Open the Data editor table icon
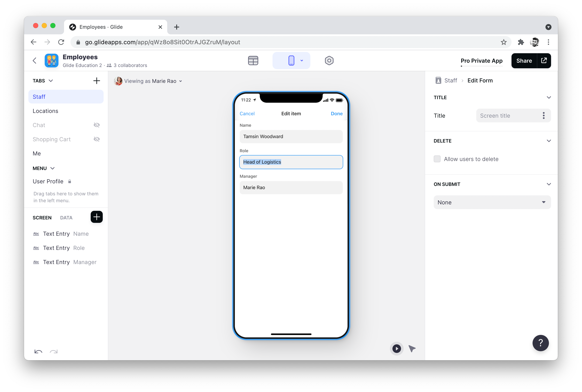Screen dimensions: 582x392 (x=253, y=61)
